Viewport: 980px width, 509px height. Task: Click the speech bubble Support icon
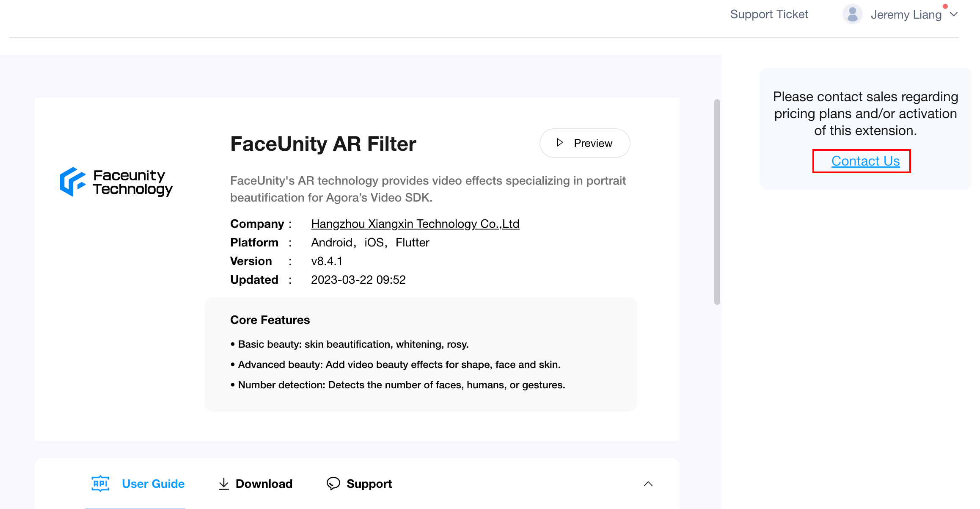(x=333, y=484)
